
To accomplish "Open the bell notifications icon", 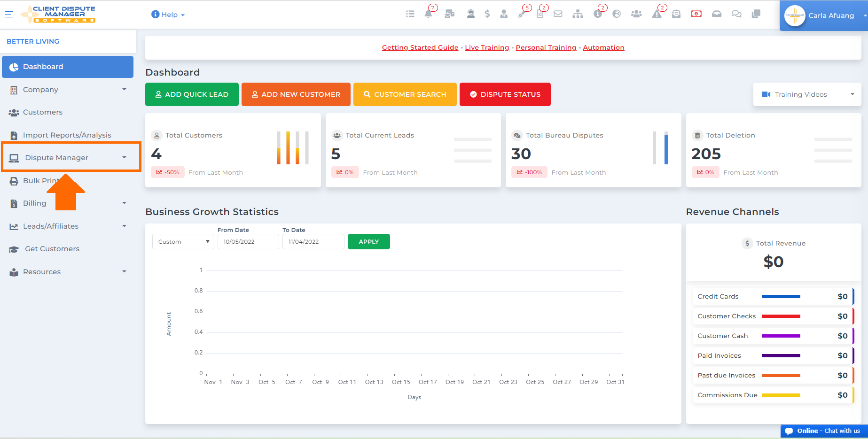I will pyautogui.click(x=428, y=14).
